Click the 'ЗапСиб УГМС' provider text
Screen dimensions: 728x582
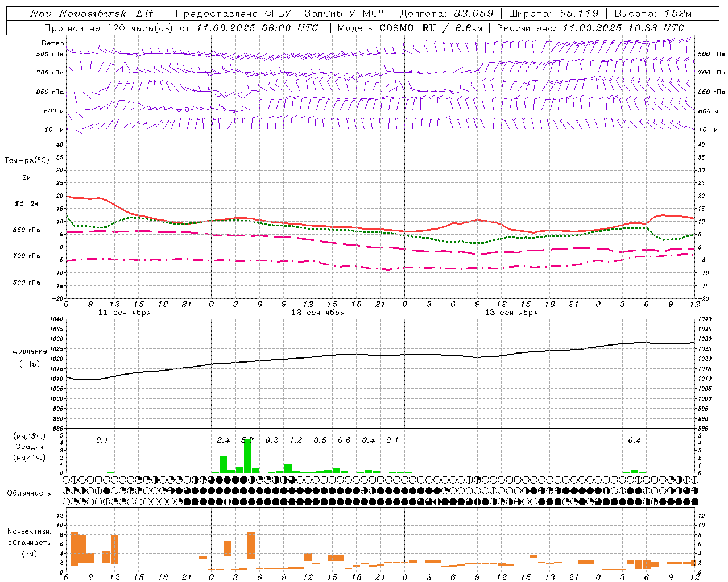(341, 14)
